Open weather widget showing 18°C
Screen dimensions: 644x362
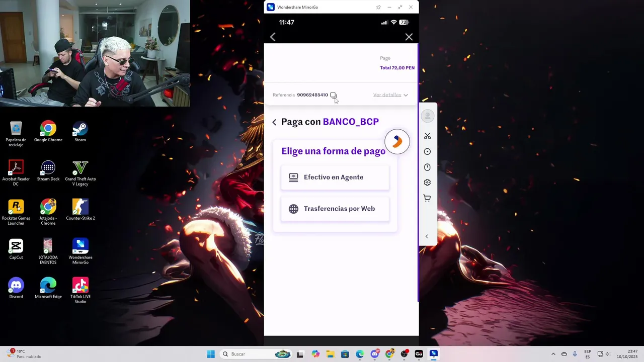click(24, 354)
